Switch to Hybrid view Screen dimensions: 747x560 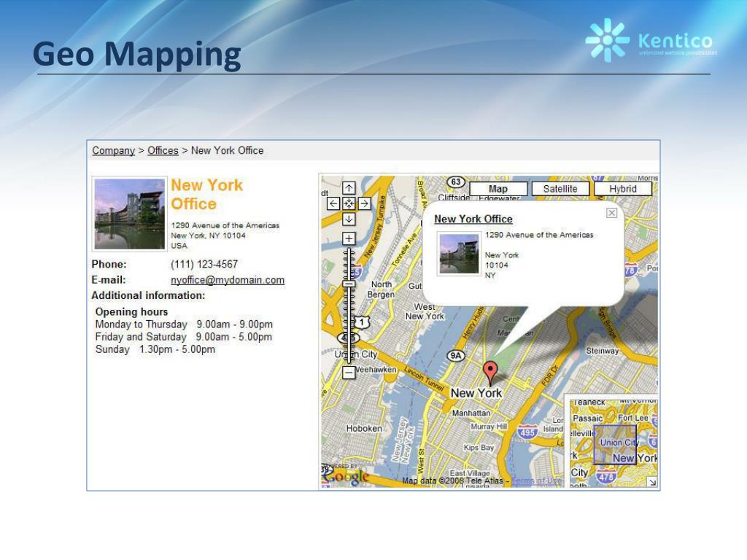[x=623, y=189]
